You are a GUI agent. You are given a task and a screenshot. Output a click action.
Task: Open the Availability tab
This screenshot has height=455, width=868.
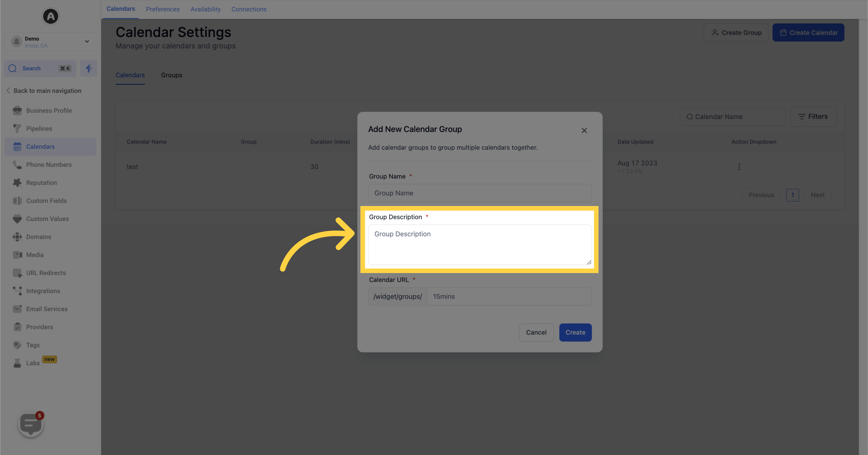pos(205,9)
